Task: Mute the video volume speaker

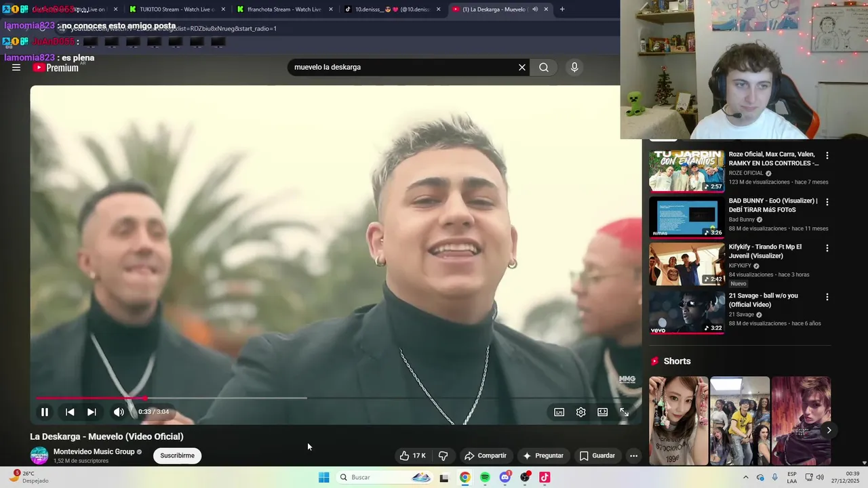Action: click(x=119, y=411)
